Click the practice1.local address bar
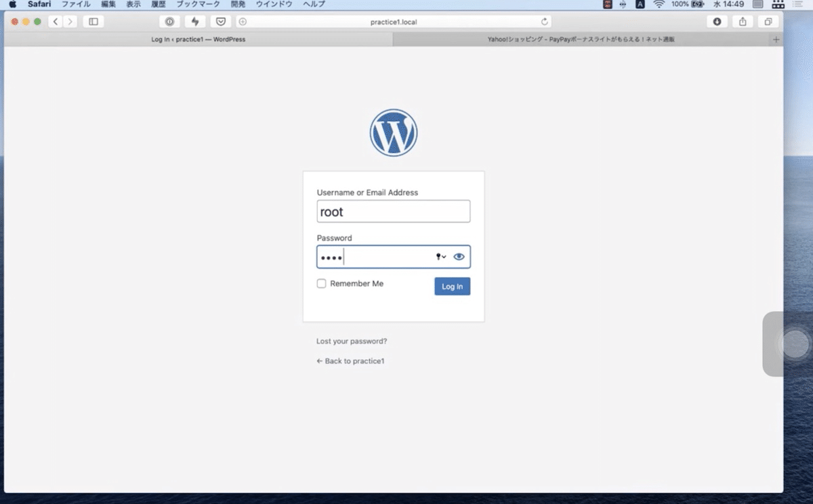Viewport: 813px width, 504px height. (394, 22)
